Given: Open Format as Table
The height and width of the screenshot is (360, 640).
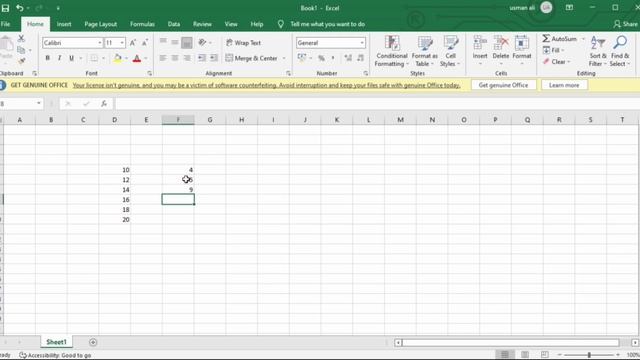Looking at the screenshot, I should [x=424, y=51].
